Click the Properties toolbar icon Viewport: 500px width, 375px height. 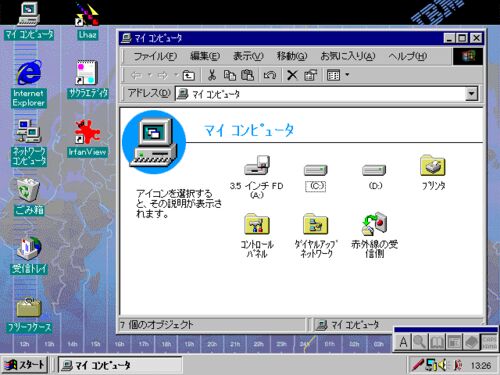tap(310, 75)
